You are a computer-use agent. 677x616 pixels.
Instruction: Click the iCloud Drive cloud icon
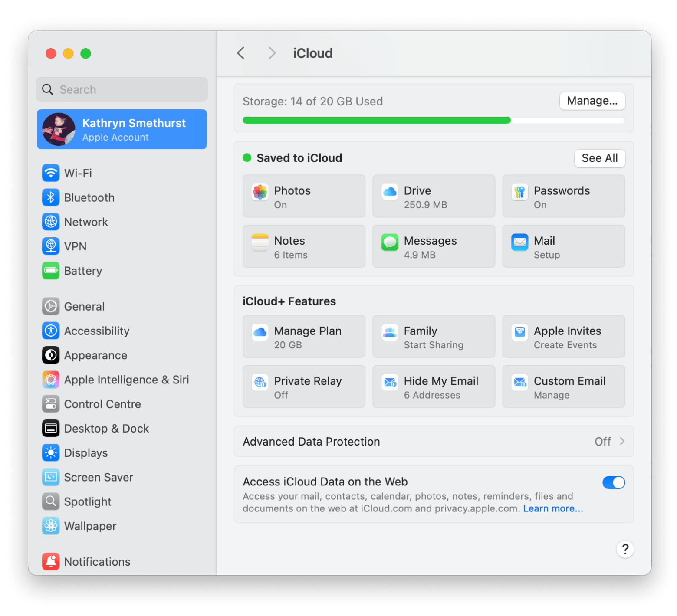pos(390,192)
